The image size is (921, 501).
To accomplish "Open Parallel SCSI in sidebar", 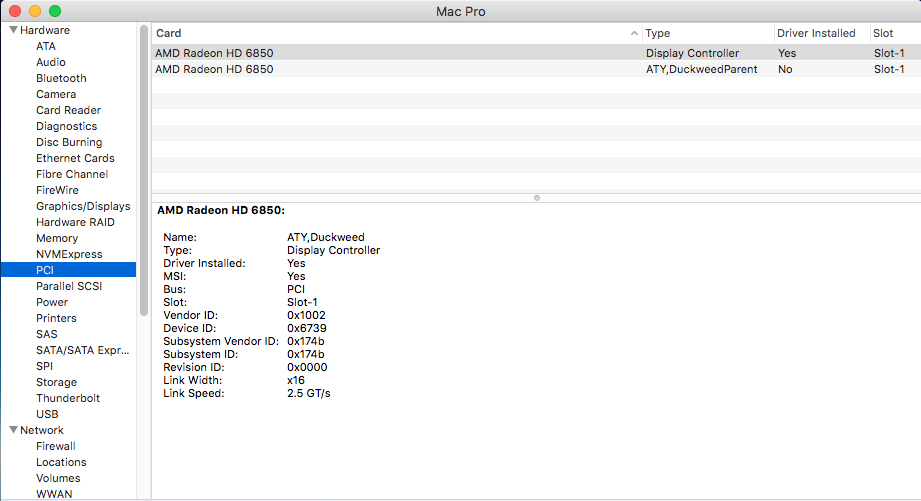I will click(x=69, y=286).
